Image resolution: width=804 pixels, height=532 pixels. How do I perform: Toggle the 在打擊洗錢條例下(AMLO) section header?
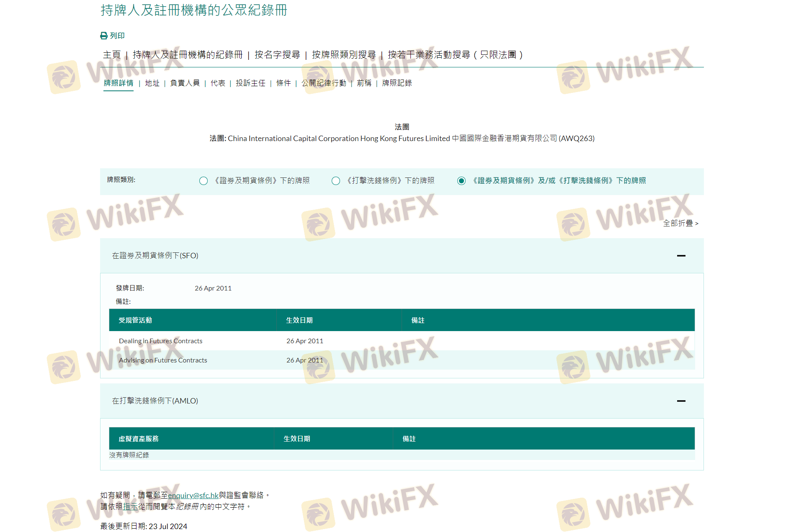(x=155, y=401)
